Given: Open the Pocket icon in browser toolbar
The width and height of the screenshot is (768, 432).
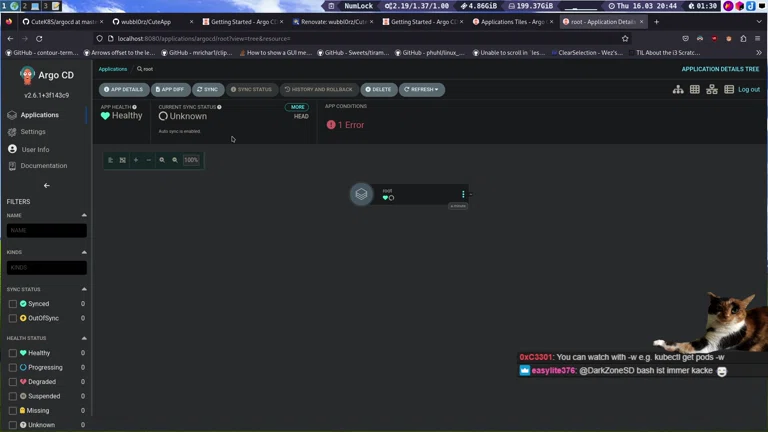Looking at the screenshot, I should click(685, 39).
